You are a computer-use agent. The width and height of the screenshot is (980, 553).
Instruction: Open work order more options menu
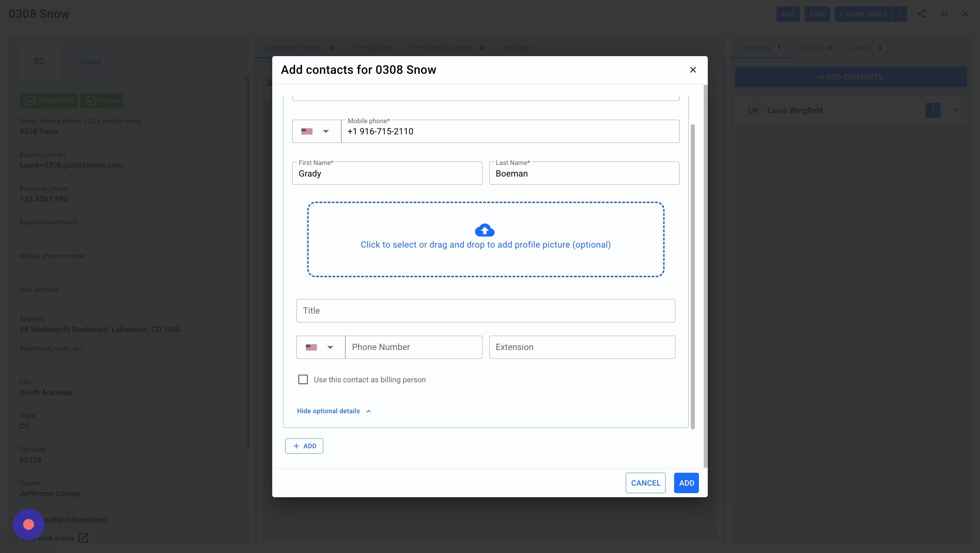[899, 14]
